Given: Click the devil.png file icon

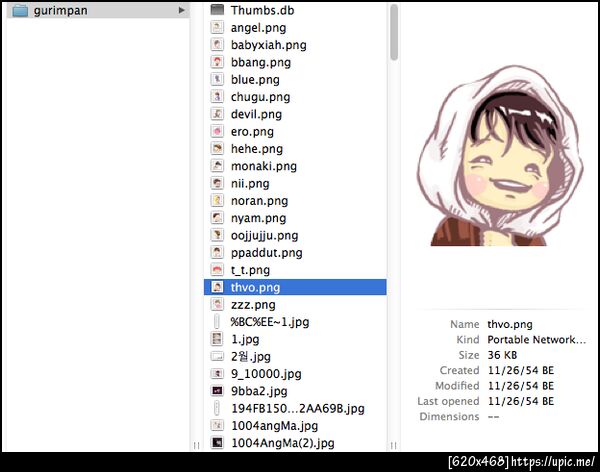Looking at the screenshot, I should [217, 114].
